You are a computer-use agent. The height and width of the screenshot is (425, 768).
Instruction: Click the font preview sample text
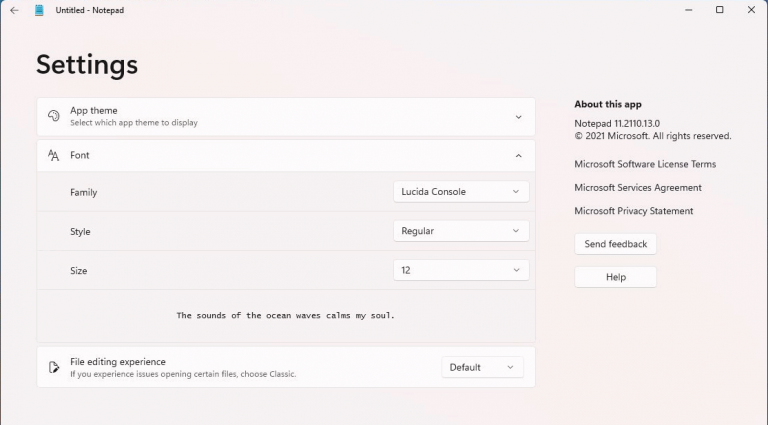point(286,316)
